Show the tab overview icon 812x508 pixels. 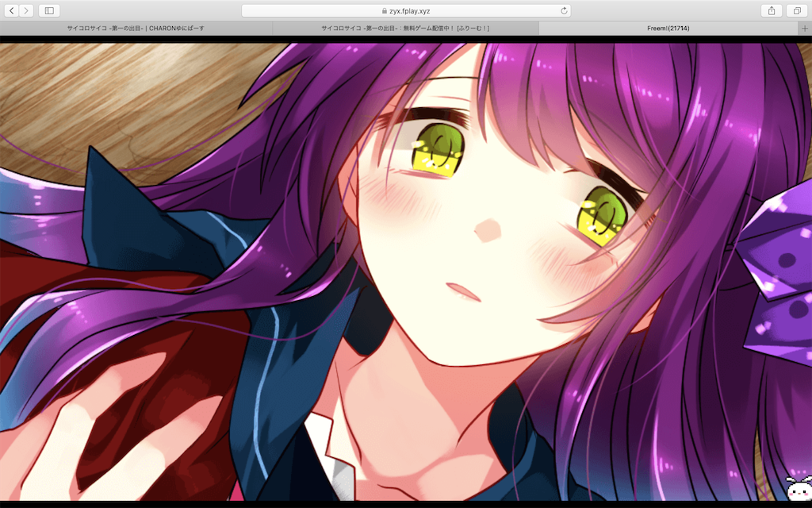coord(797,10)
